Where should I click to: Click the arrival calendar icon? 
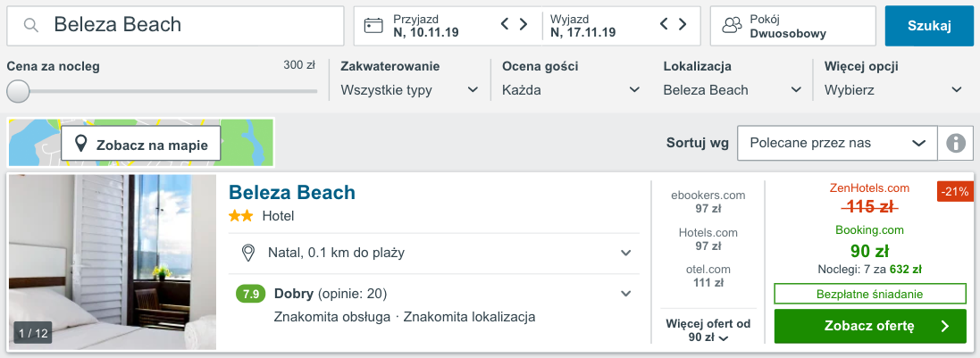pyautogui.click(x=373, y=26)
